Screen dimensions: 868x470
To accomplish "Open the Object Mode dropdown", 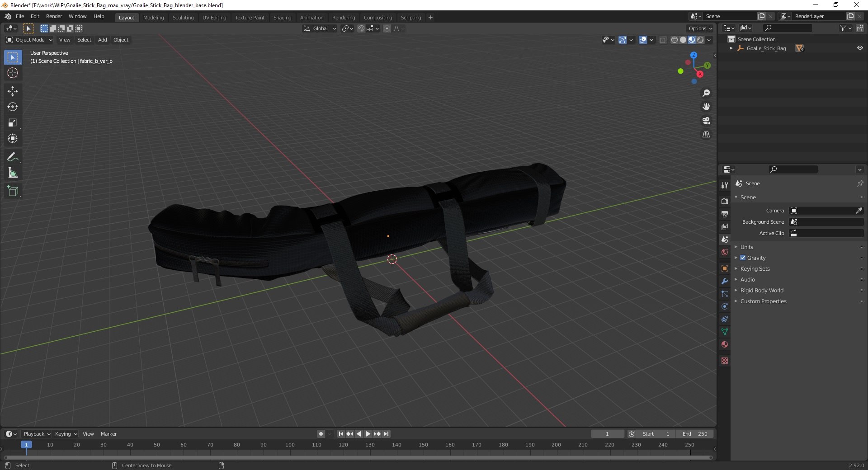I will pyautogui.click(x=29, y=40).
